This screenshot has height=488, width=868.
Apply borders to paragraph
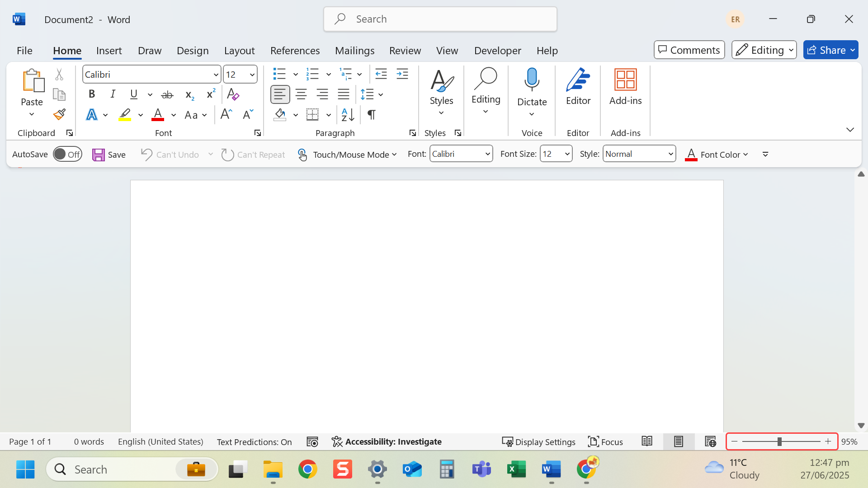coord(313,114)
